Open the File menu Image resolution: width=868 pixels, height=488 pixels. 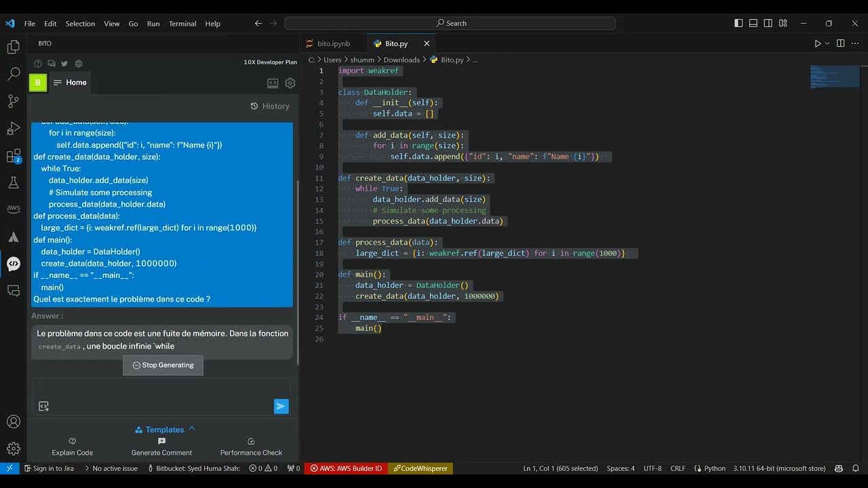point(30,23)
